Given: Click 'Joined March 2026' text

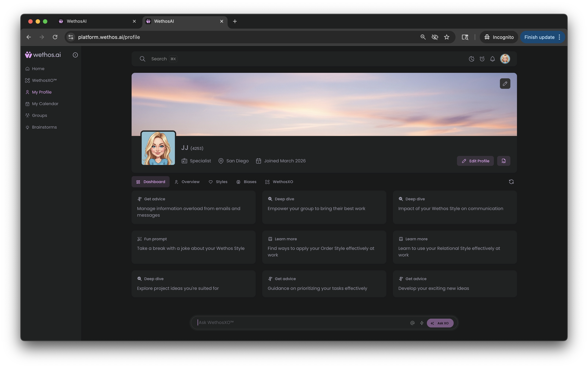Looking at the screenshot, I should [x=285, y=161].
